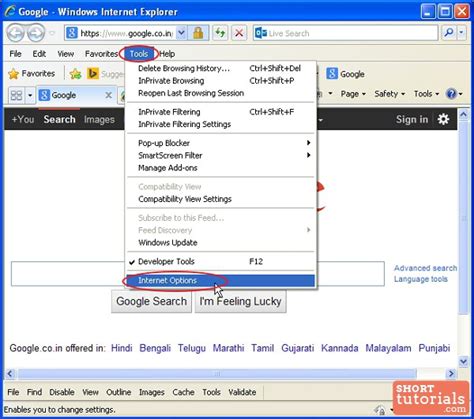Click Add to Favorites Bar star icon
The height and width of the screenshot is (419, 474).
point(76,74)
